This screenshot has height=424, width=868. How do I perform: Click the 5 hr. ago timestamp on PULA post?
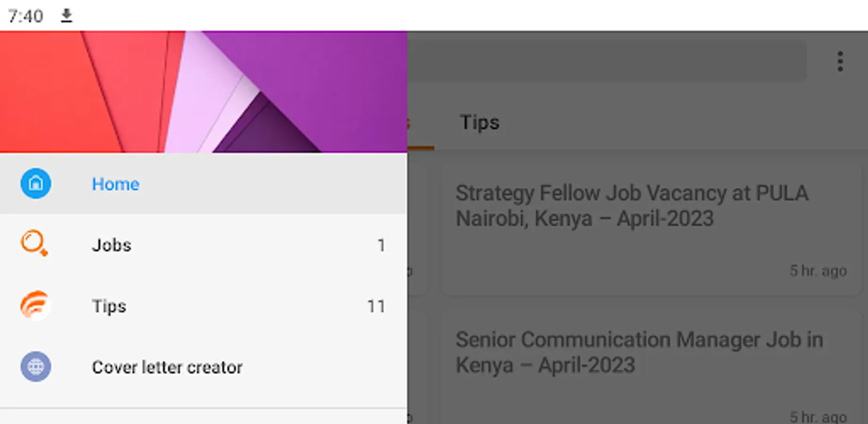818,271
